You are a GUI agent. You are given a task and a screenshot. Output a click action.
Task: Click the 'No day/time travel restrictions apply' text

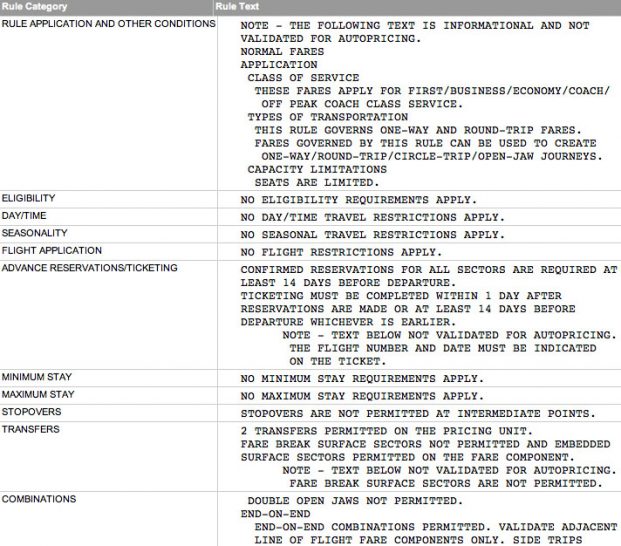372,217
